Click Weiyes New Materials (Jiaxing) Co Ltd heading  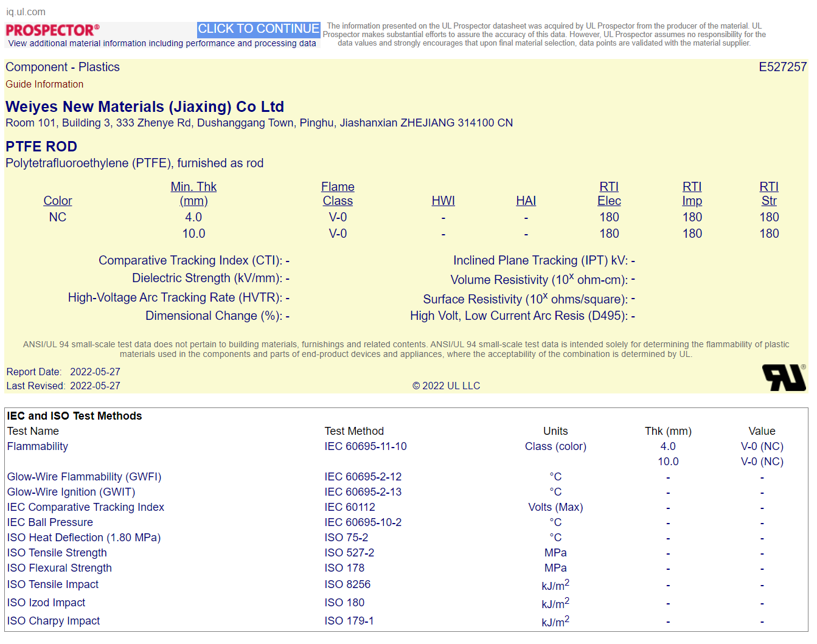[x=145, y=107]
